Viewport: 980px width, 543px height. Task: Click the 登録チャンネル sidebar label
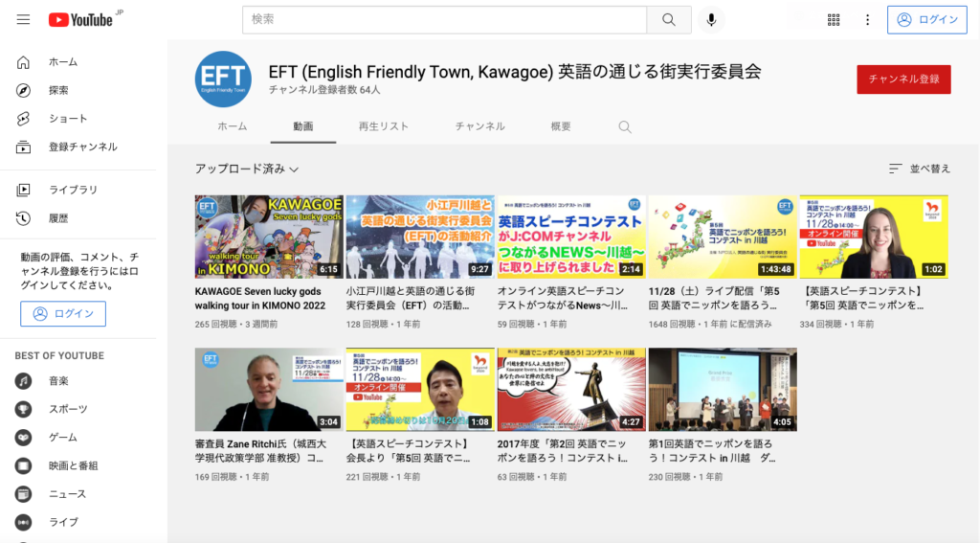(x=83, y=147)
